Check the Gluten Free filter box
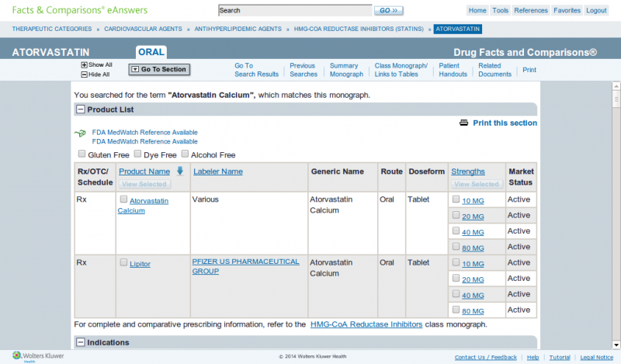Viewport: 621px width, 364px height. click(82, 154)
